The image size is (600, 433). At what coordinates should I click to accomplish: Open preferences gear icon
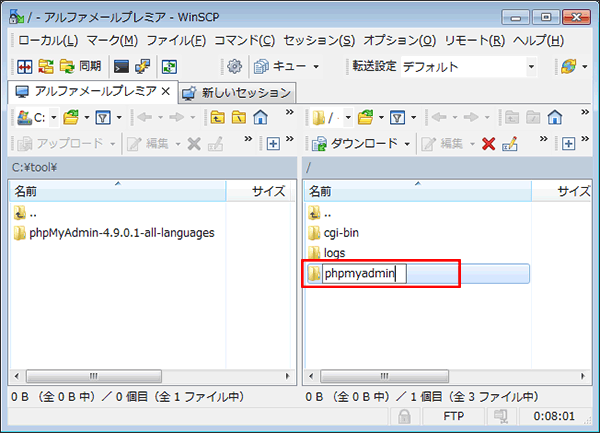235,67
